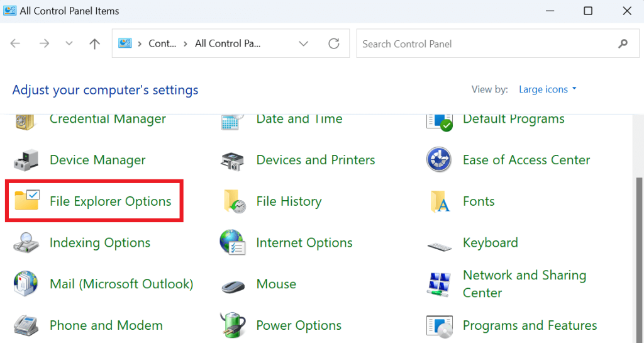The height and width of the screenshot is (343, 644).
Task: Expand the recent locations arrow
Action: pyautogui.click(x=69, y=43)
